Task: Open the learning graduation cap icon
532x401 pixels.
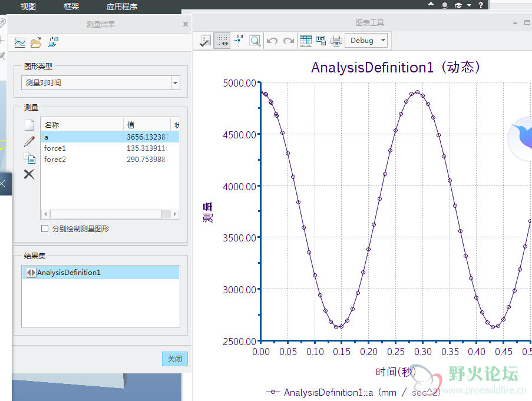Action: 458,5
